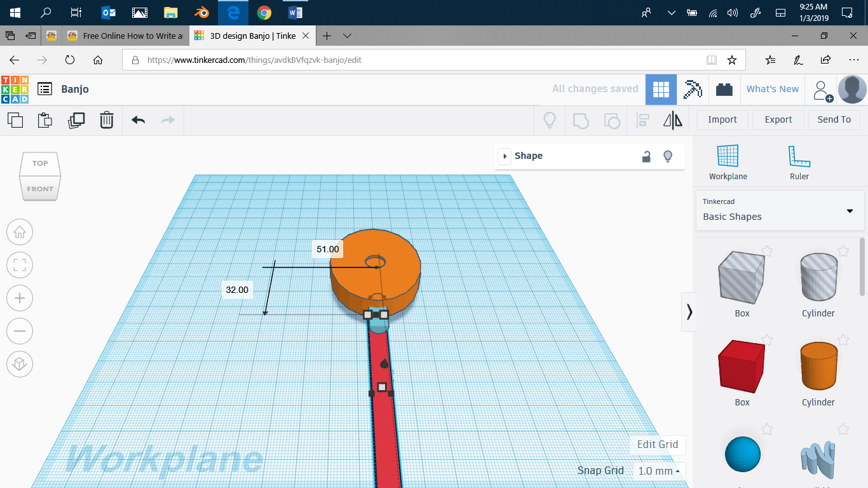Screen dimensions: 868x488
Task: Click the Flip/Mirror tool icon
Action: pyautogui.click(x=673, y=119)
